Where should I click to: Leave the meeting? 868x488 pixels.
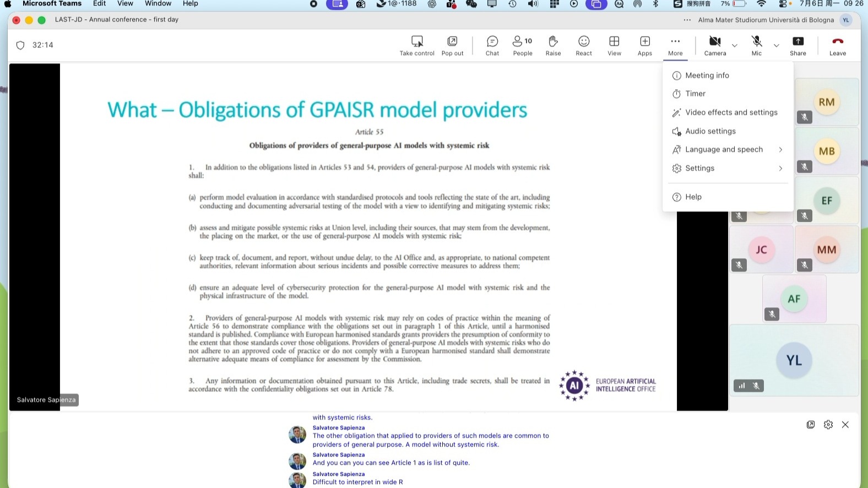[x=838, y=46]
